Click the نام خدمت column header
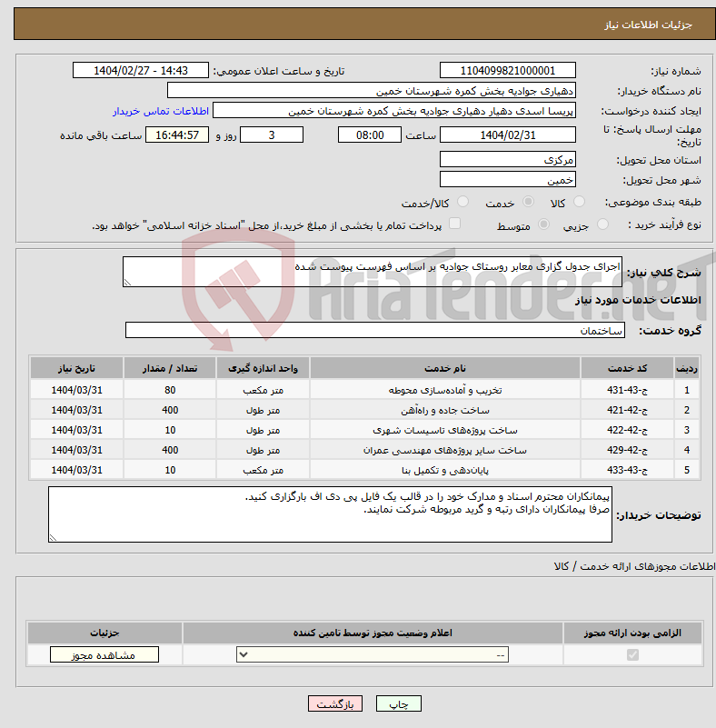This screenshot has height=728, width=716. [444, 368]
